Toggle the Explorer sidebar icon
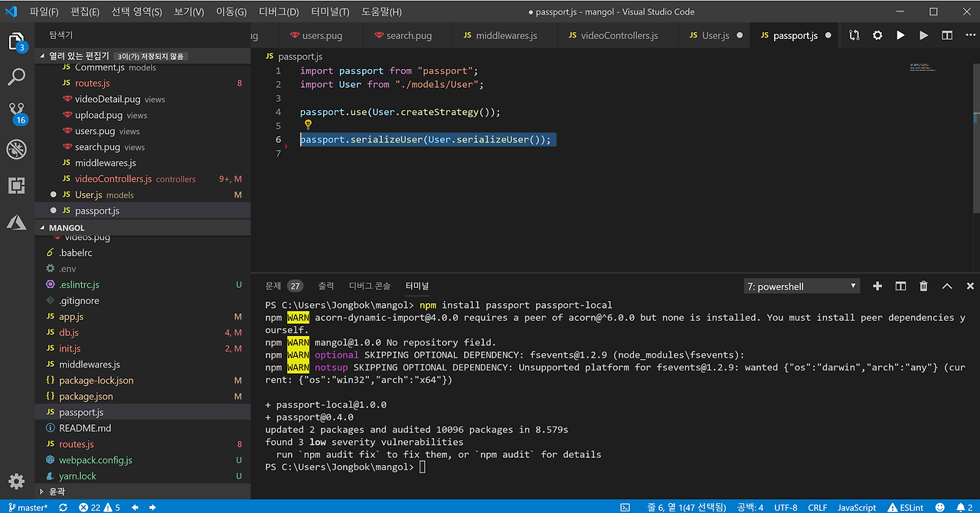The width and height of the screenshot is (980, 513). (16, 41)
